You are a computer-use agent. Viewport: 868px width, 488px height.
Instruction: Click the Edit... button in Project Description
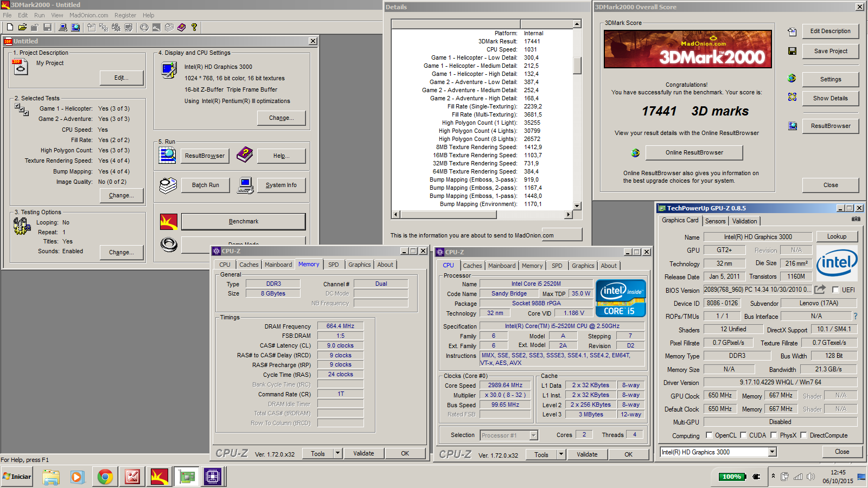(122, 78)
